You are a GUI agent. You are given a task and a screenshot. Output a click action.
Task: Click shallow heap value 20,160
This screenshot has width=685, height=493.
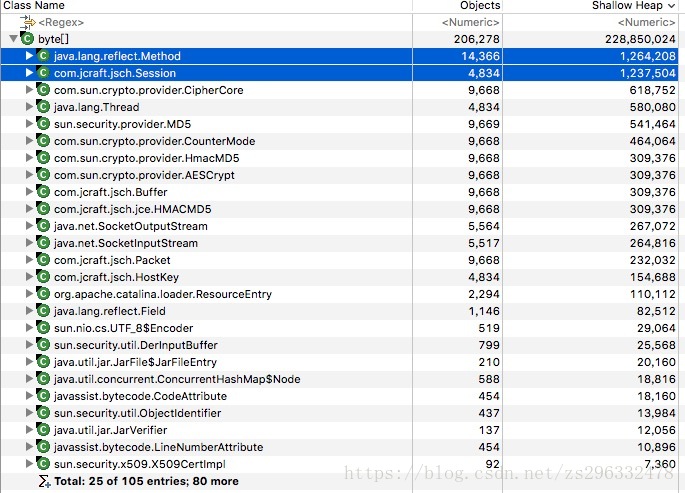[656, 362]
